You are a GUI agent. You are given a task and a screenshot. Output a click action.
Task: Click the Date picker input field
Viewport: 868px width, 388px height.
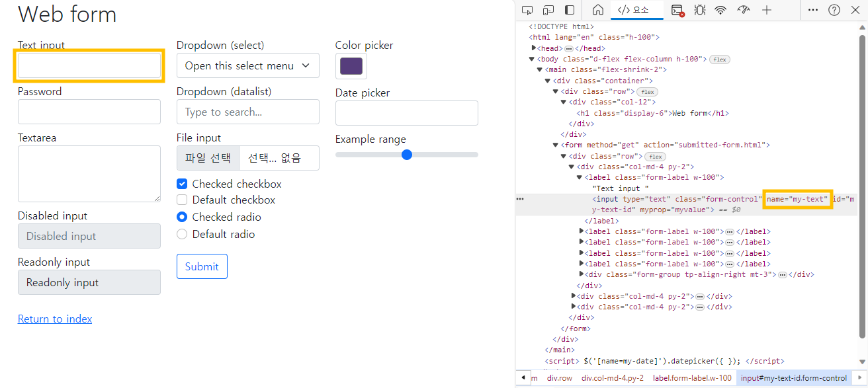click(x=407, y=113)
